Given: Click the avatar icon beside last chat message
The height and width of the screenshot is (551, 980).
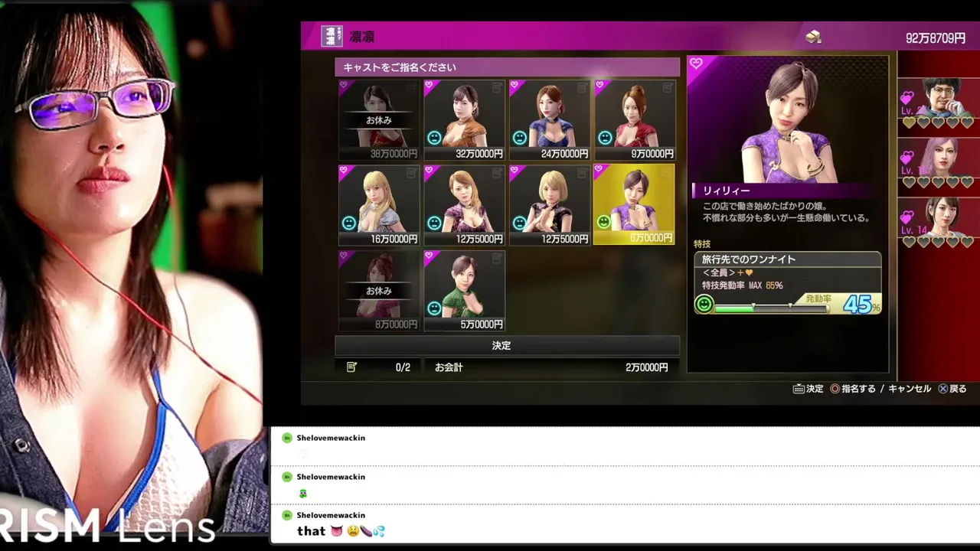Looking at the screenshot, I should [287, 515].
